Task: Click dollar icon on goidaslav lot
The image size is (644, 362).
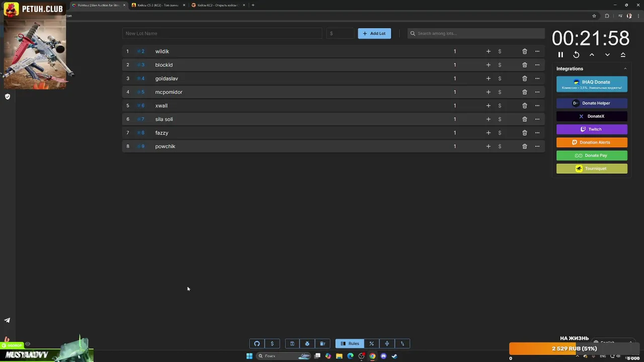Action: pos(500,78)
